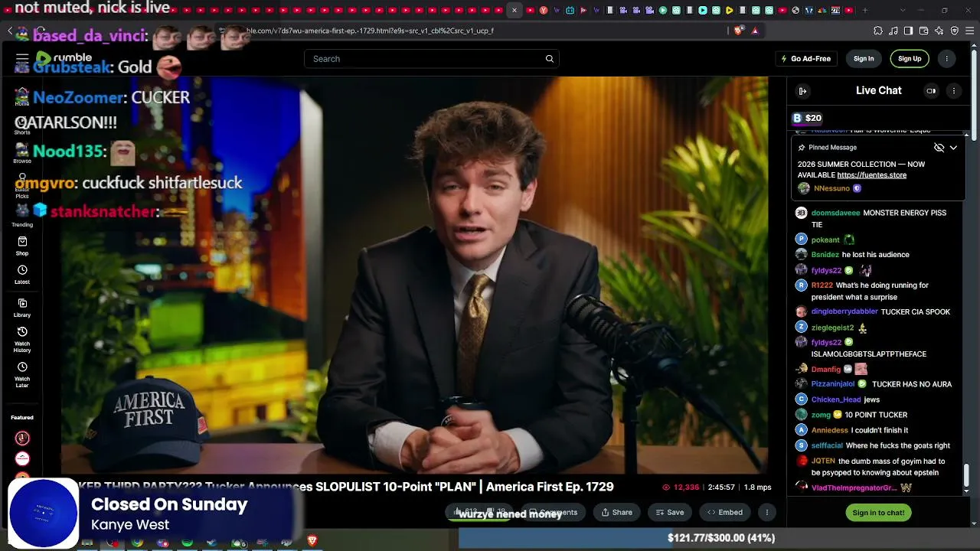Add a new browser tab
Viewport: 980px width, 551px height.
[865, 11]
